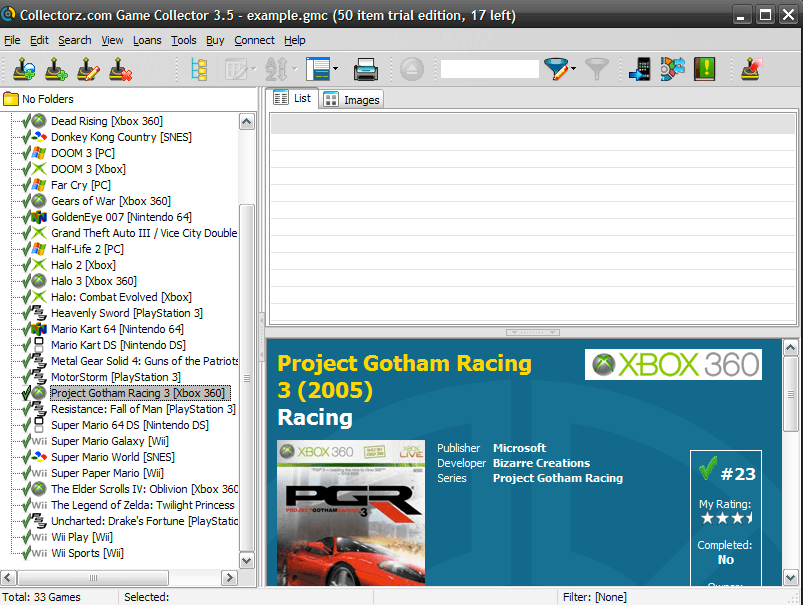Add a game automatically

(24, 69)
